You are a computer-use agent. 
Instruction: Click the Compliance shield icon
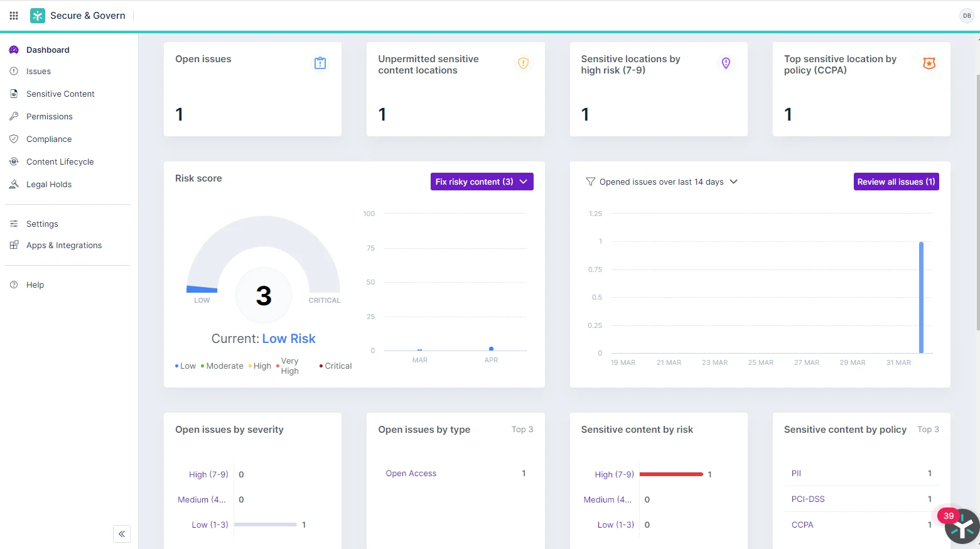click(14, 139)
